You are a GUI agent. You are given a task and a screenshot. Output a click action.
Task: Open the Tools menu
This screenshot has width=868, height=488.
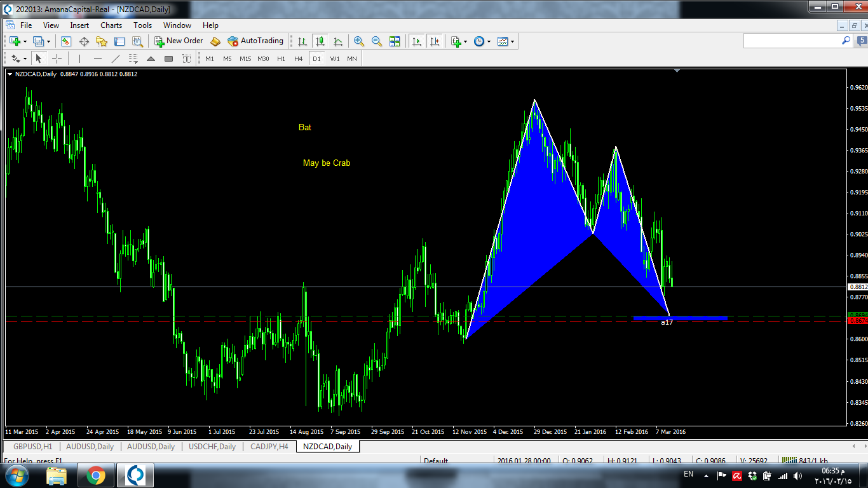[142, 25]
